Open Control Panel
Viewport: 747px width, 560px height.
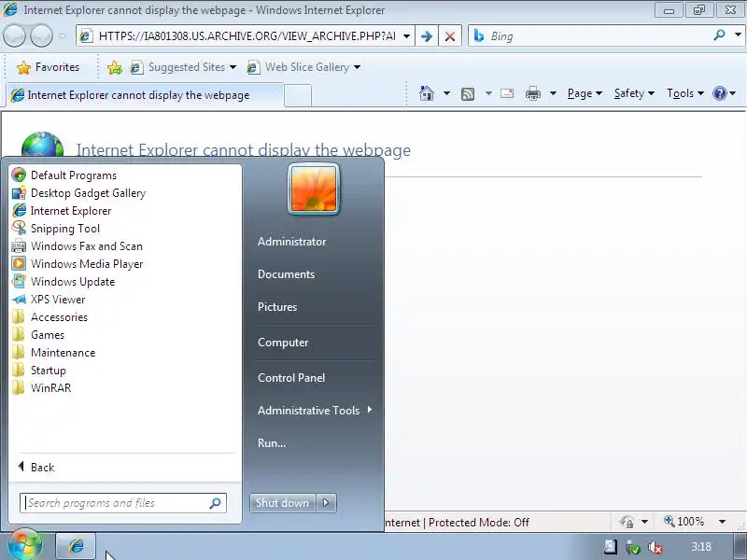pos(291,378)
